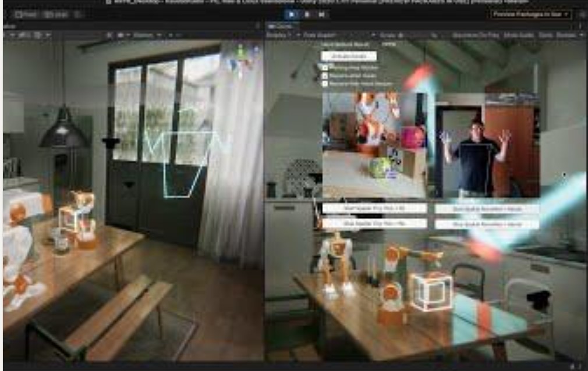
Task: Click the white button above the checkboxes
Action: [x=349, y=56]
